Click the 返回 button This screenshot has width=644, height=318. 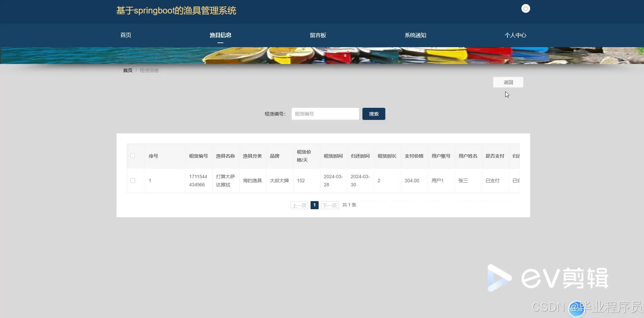508,82
